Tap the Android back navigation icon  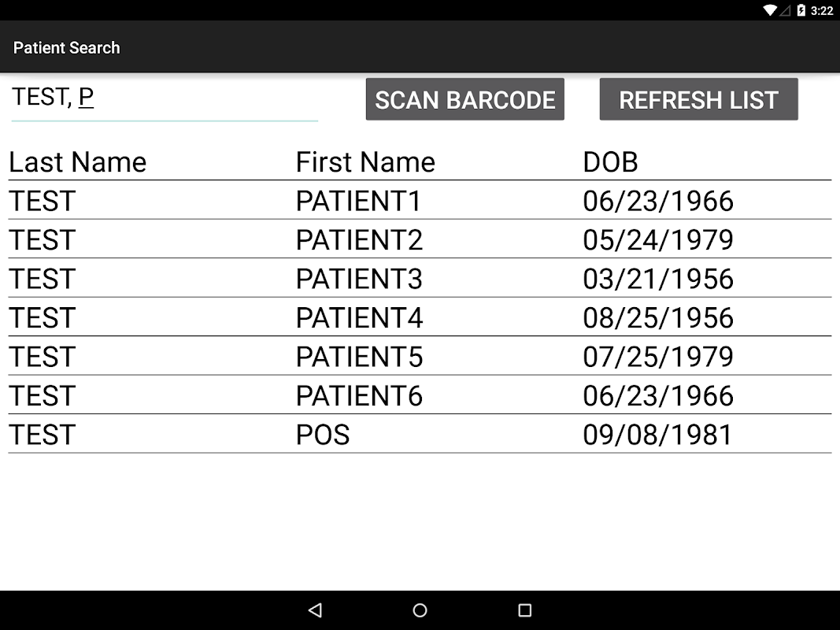pos(315,610)
